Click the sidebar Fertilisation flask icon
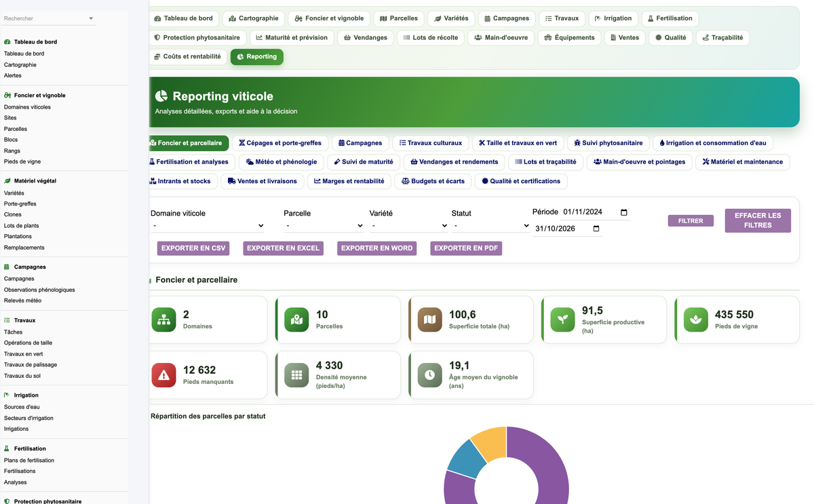Screen dimensions: 814x504 point(7,449)
